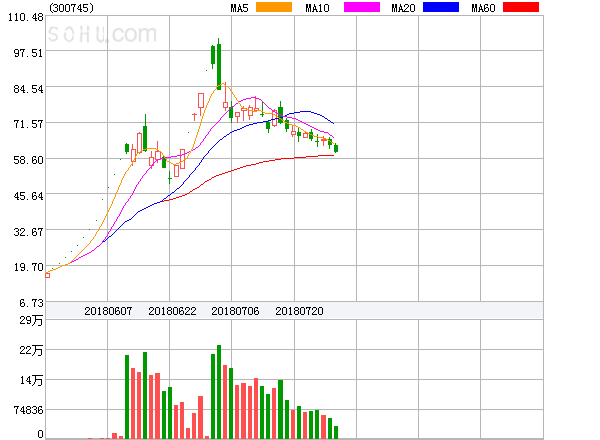Click the 71.57 price axis label
This screenshot has height=440, width=600.
28,124
